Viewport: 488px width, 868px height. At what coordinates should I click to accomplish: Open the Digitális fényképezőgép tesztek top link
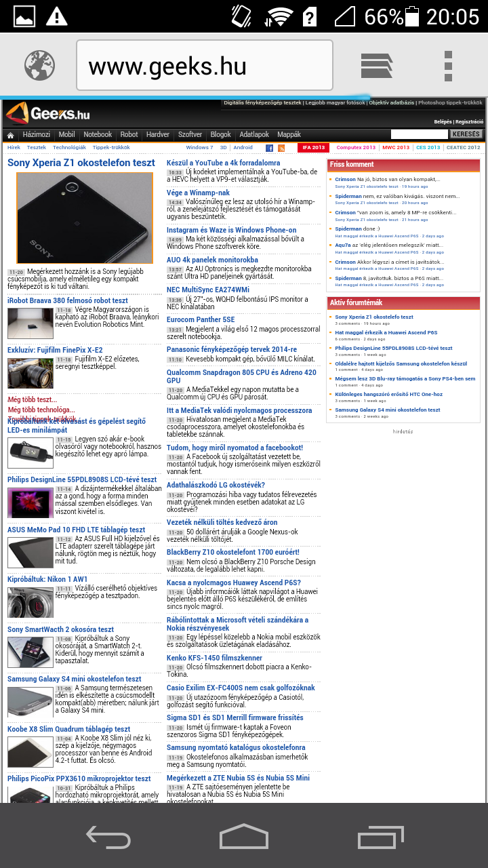tap(262, 102)
